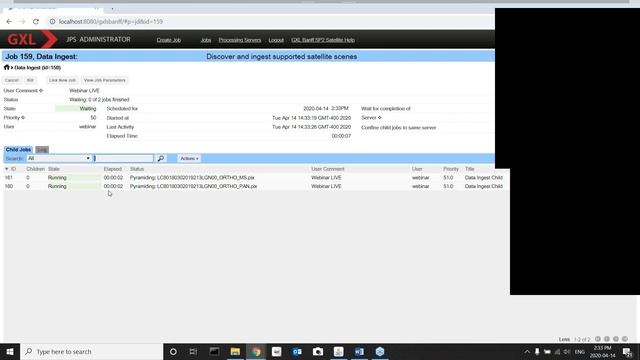This screenshot has height=360, width=640.
Task: Sort by the User Comment column header
Action: click(328, 169)
